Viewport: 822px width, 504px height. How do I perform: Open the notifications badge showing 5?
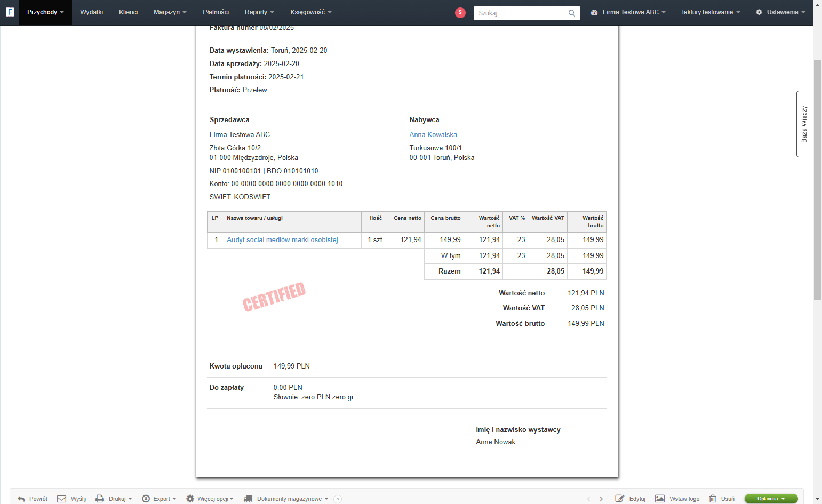[460, 12]
